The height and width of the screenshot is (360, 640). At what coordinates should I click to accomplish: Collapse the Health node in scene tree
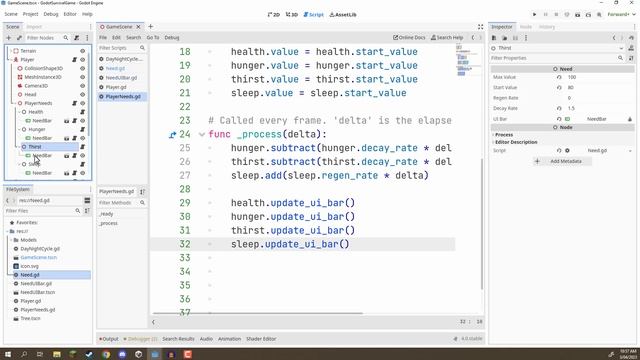[x=19, y=112]
